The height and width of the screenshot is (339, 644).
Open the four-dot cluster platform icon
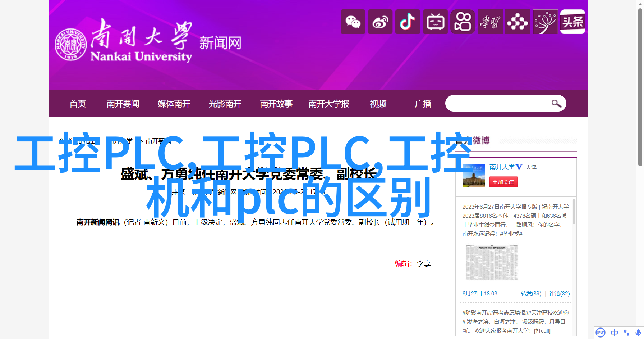point(517,22)
